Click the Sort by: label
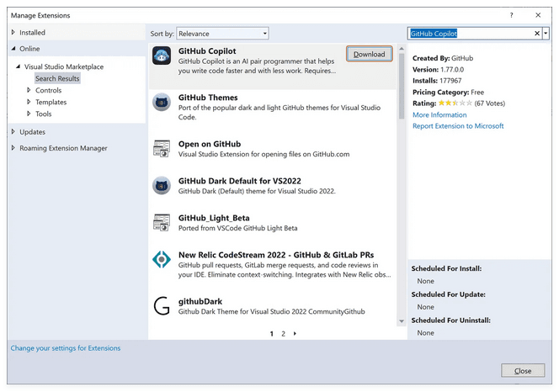559x392 pixels. tap(162, 34)
